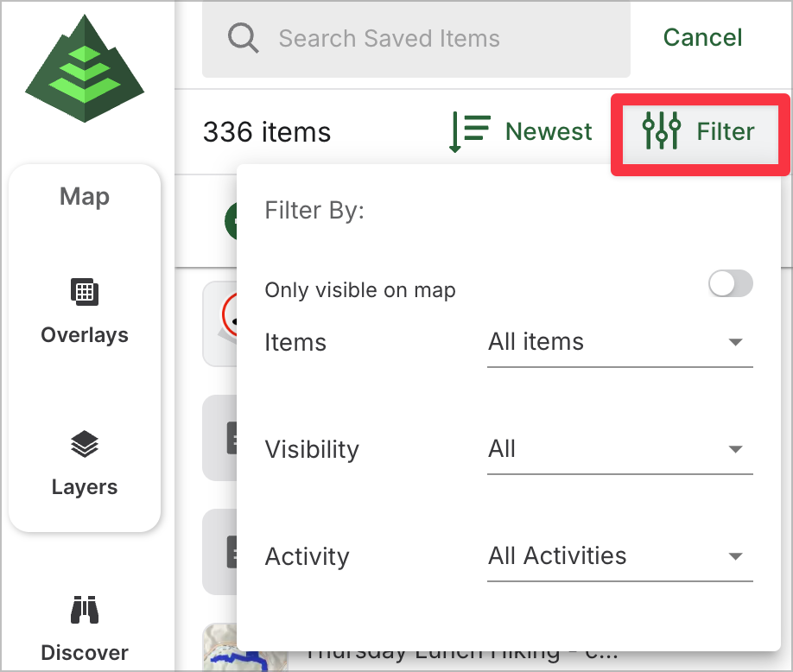Click the partially hidden green circle button

231,222
